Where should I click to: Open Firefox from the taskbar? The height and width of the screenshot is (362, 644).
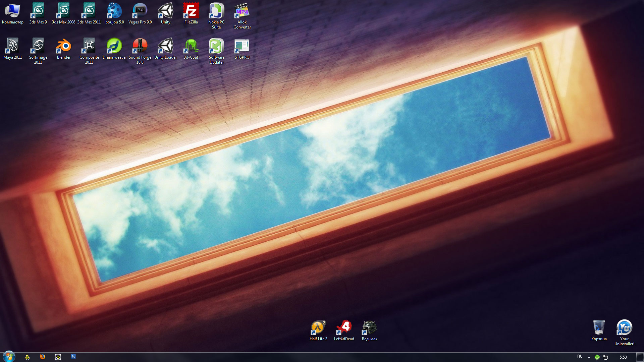tap(43, 357)
